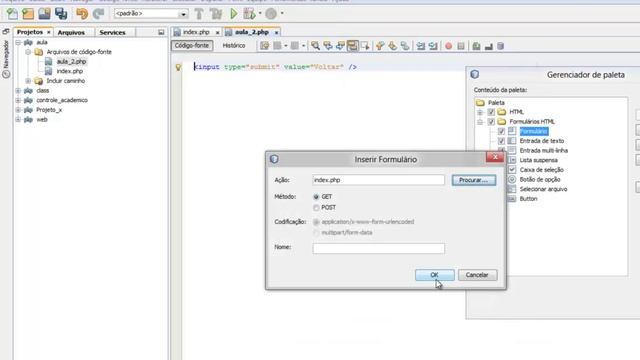640x360 pixels.
Task: Uncheck the Entrada de texto checkbox
Action: tap(501, 141)
